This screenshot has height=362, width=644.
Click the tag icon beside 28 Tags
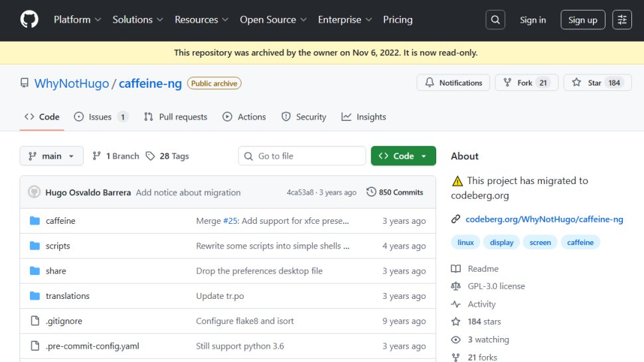[x=150, y=156]
